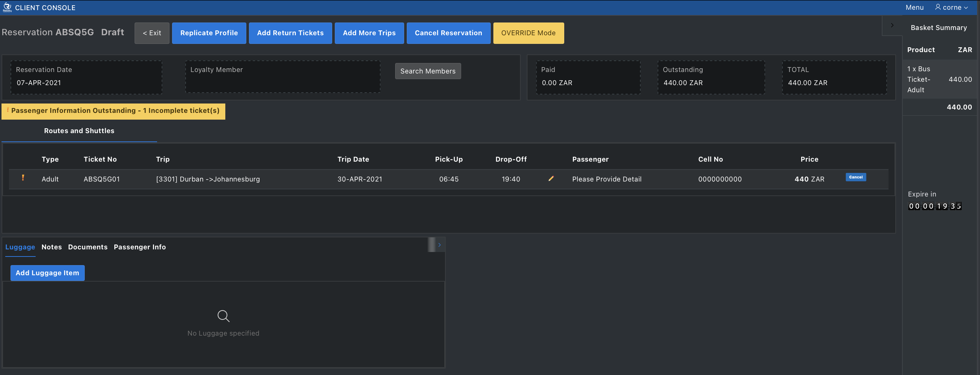Open the Menu in the top bar
This screenshot has width=980, height=375.
pos(914,7)
